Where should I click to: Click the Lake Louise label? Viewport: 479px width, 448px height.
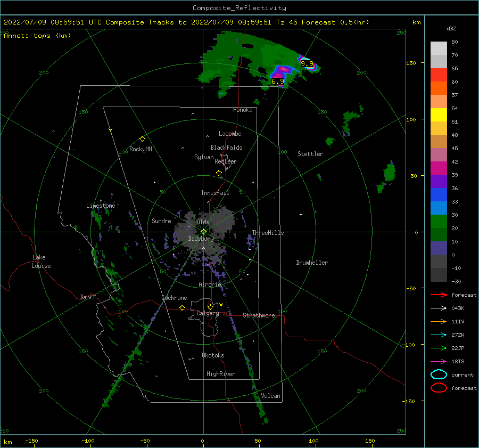(x=41, y=262)
